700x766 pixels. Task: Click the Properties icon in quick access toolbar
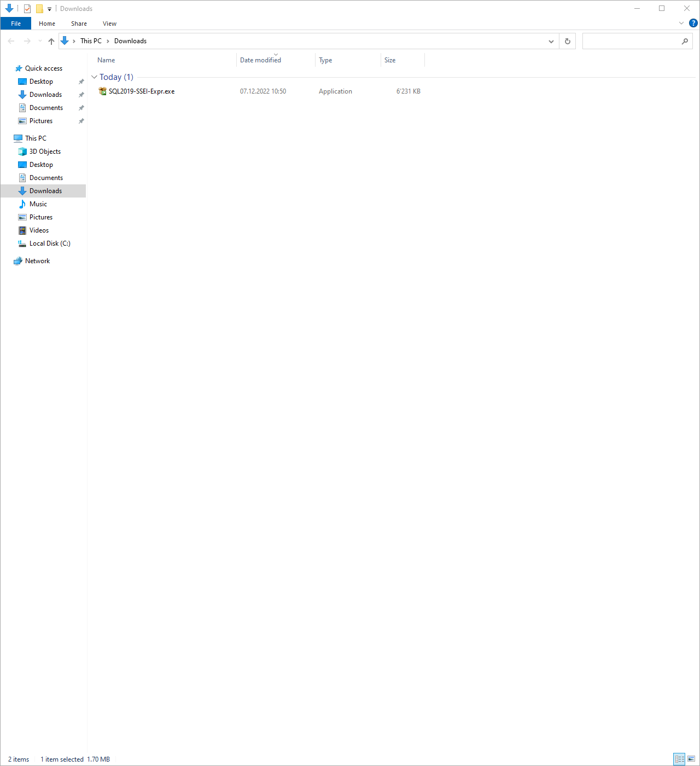click(27, 9)
